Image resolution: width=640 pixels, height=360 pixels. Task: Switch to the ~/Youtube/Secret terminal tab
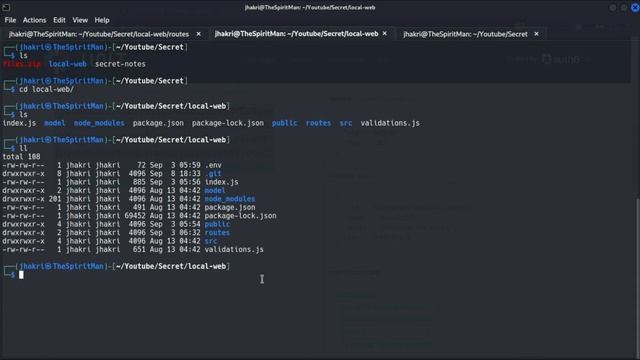(465, 34)
